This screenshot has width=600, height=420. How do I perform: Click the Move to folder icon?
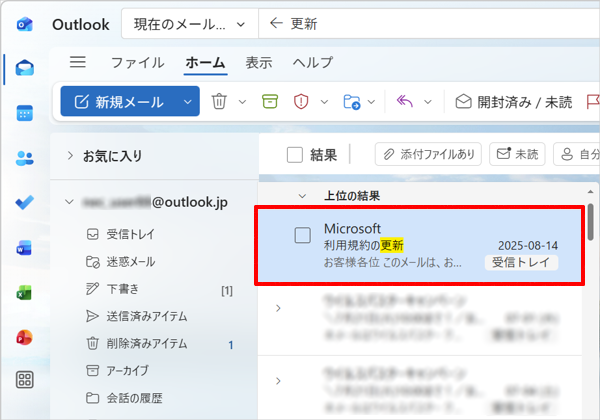pos(352,102)
